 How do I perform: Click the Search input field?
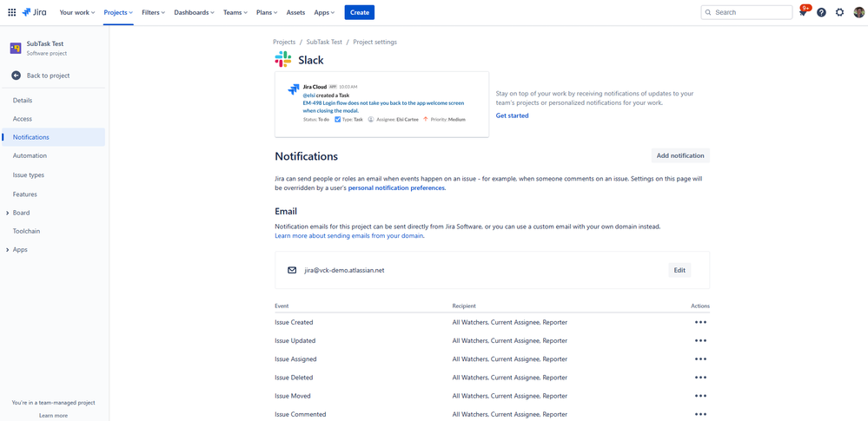pos(746,12)
